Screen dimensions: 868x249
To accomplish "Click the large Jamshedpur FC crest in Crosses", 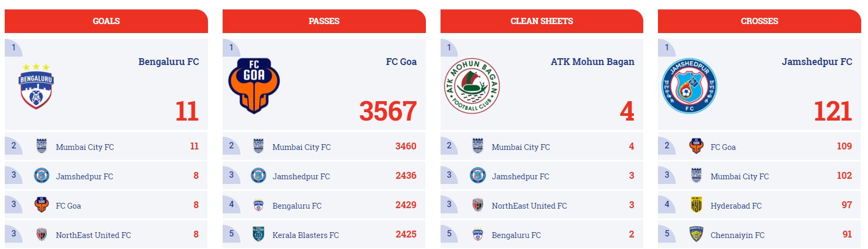I will pyautogui.click(x=689, y=86).
